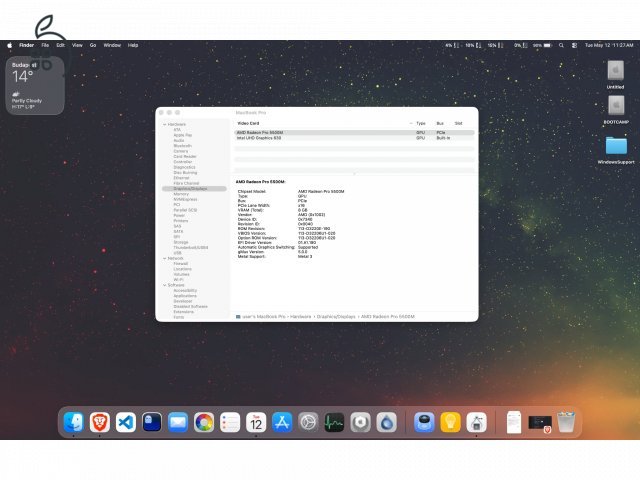The image size is (640, 480).
Task: Open the Mail app in Dock
Action: (178, 422)
